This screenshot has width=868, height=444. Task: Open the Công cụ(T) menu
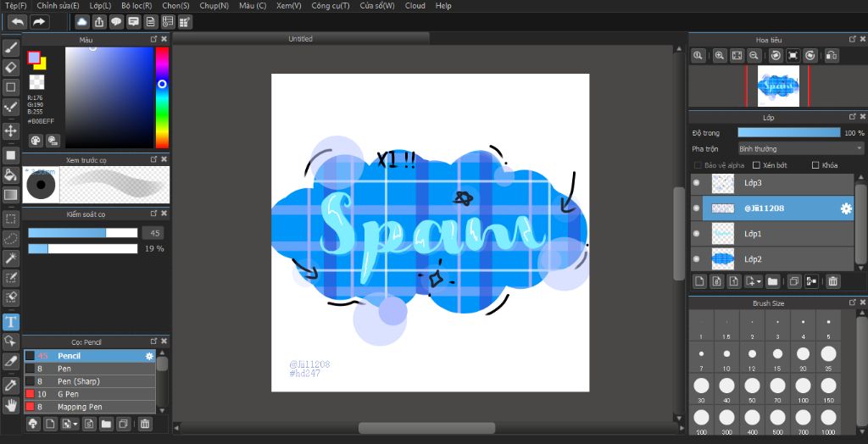click(331, 6)
